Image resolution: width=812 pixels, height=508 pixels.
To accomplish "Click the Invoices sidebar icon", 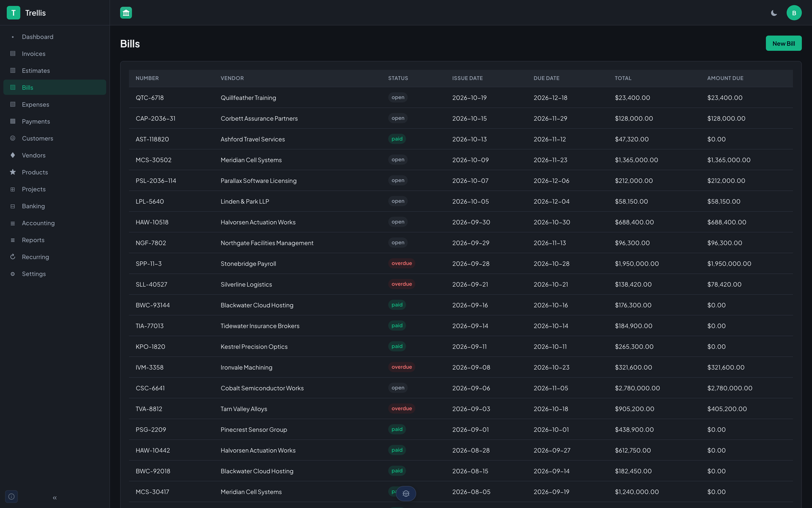I will pyautogui.click(x=13, y=54).
